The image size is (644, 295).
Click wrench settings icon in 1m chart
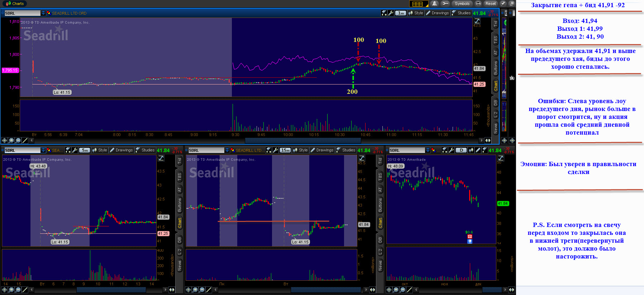391,13
